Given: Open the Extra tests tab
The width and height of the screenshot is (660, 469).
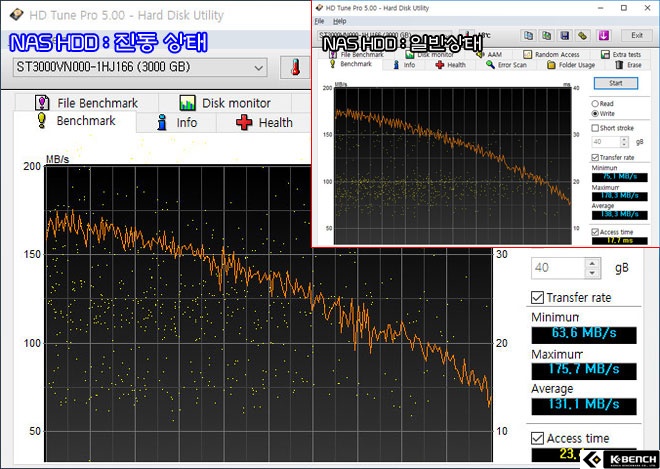Looking at the screenshot, I should (x=620, y=54).
